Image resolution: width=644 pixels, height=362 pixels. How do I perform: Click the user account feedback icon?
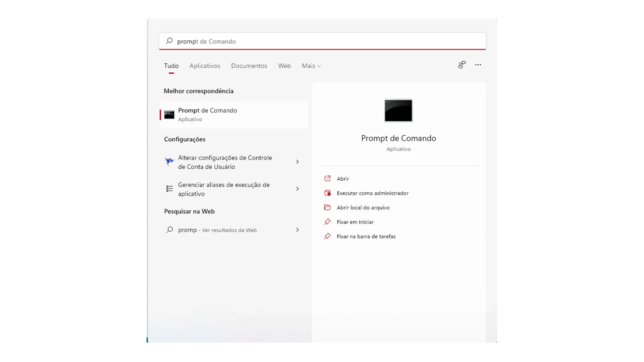[x=462, y=65]
